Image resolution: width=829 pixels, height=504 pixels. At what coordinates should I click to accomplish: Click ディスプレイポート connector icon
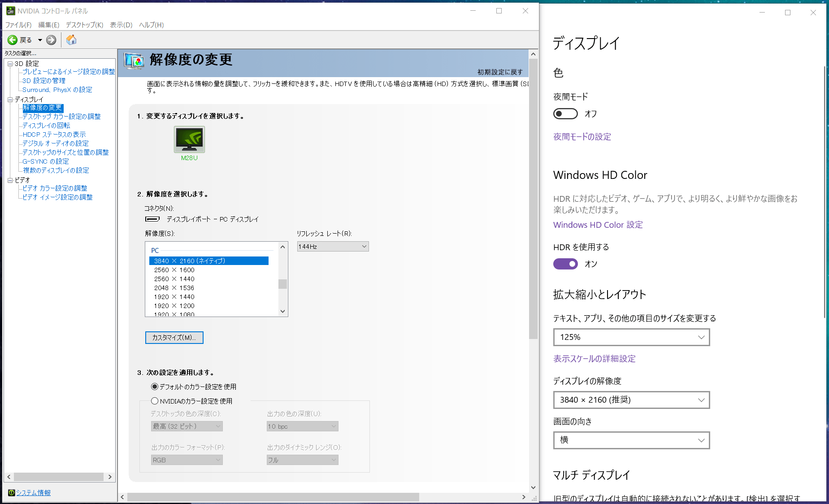(152, 219)
